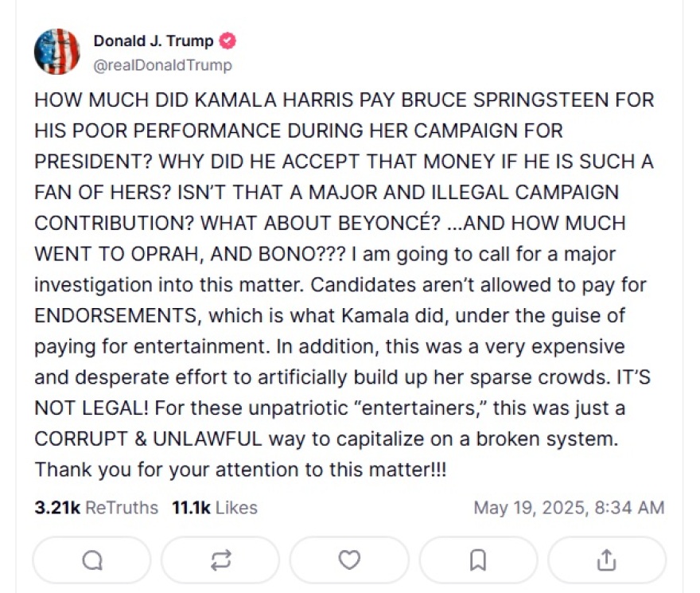
Task: Bookmark this post
Action: (478, 560)
